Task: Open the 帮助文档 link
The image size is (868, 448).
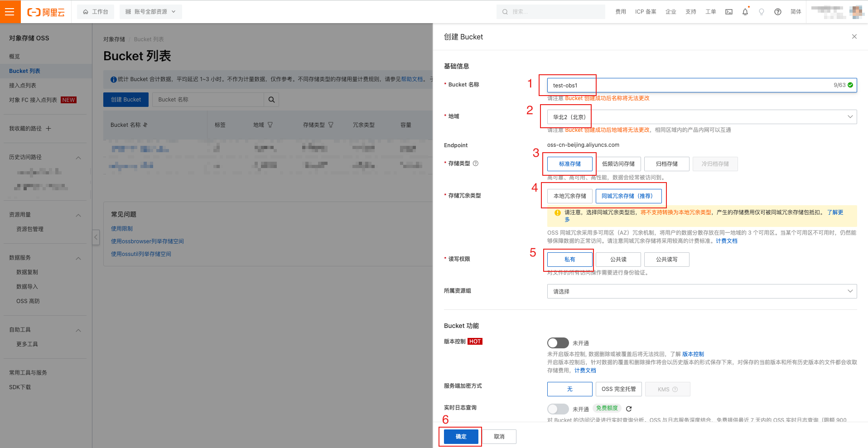Action: [412, 79]
